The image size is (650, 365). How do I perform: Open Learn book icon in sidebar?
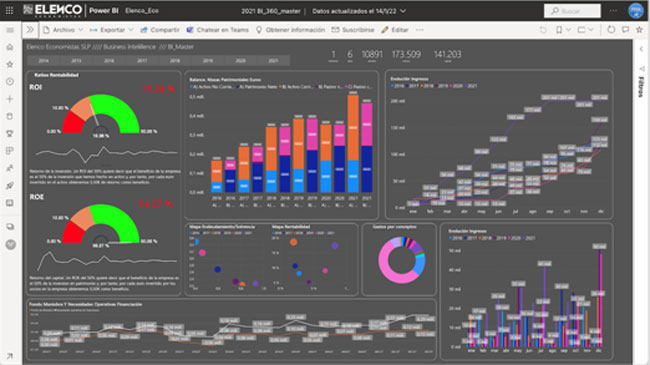[10, 203]
